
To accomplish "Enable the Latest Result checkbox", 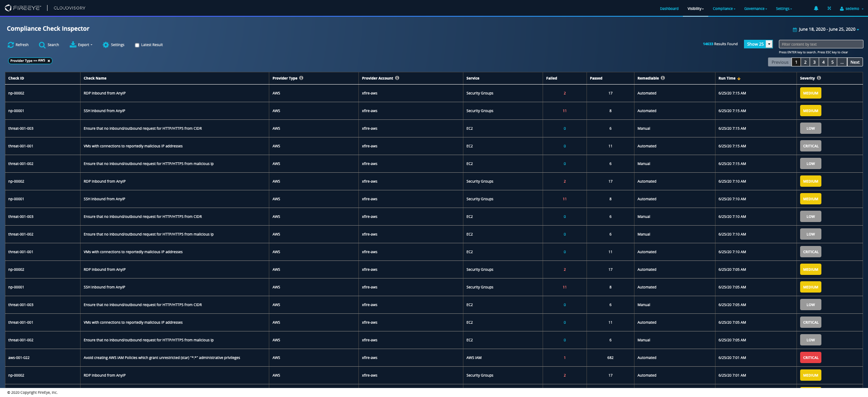I will (x=137, y=45).
